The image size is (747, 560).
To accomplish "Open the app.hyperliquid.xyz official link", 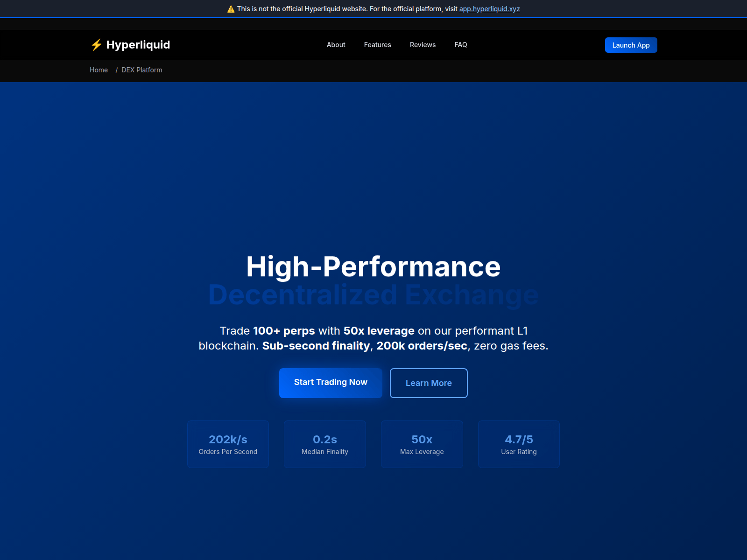I will coord(489,9).
